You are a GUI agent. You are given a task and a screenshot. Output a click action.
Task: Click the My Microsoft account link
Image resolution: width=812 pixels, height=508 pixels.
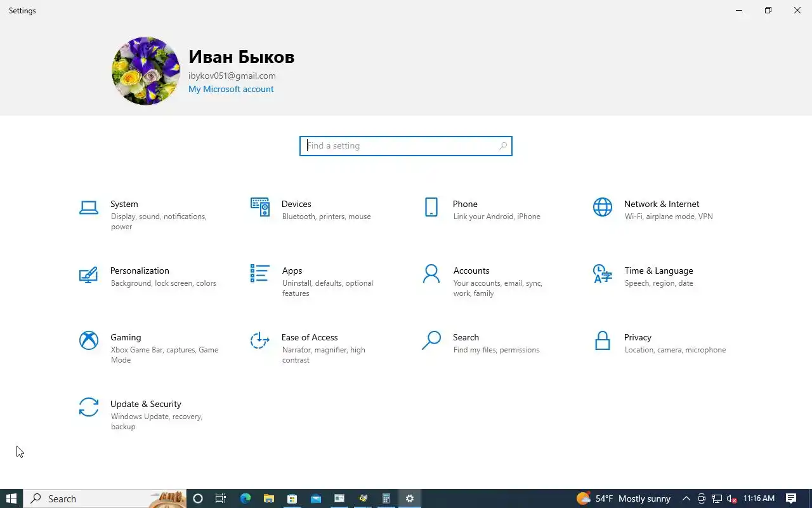(x=231, y=89)
